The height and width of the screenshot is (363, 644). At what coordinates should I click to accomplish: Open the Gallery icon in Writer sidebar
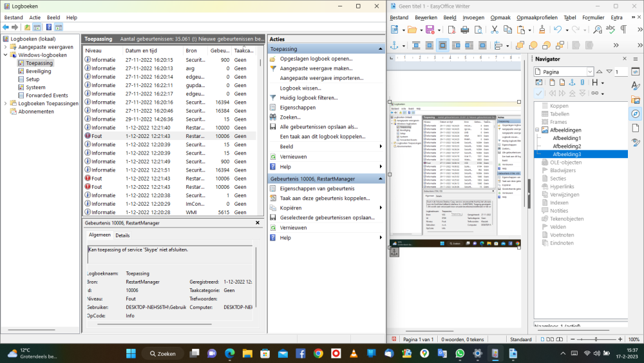pyautogui.click(x=636, y=99)
